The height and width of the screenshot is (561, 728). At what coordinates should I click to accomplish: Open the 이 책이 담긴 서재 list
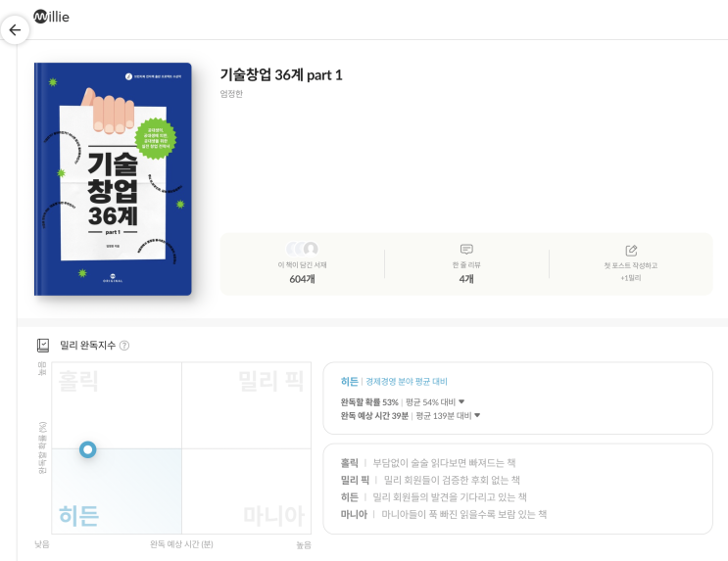[x=302, y=265]
